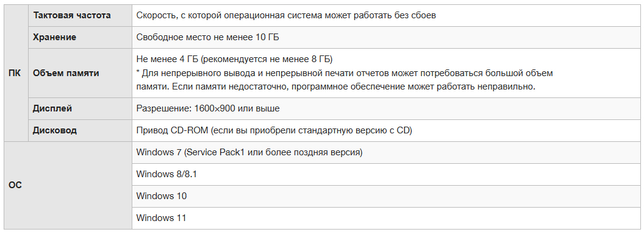Select the 'Если памяти недостаточно' sentence
The width and height of the screenshot is (644, 232).
tap(354, 87)
